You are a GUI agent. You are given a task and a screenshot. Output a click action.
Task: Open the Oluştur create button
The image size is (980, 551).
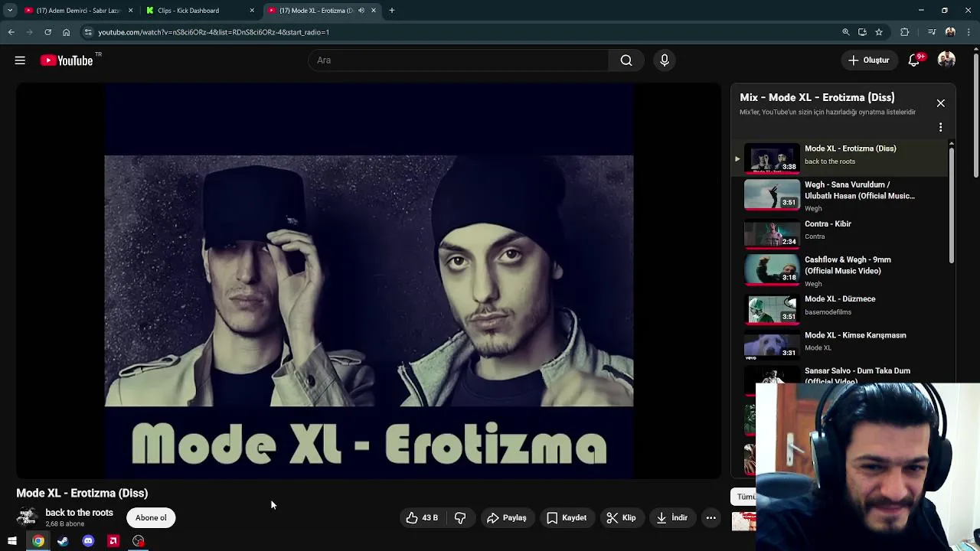tap(868, 60)
